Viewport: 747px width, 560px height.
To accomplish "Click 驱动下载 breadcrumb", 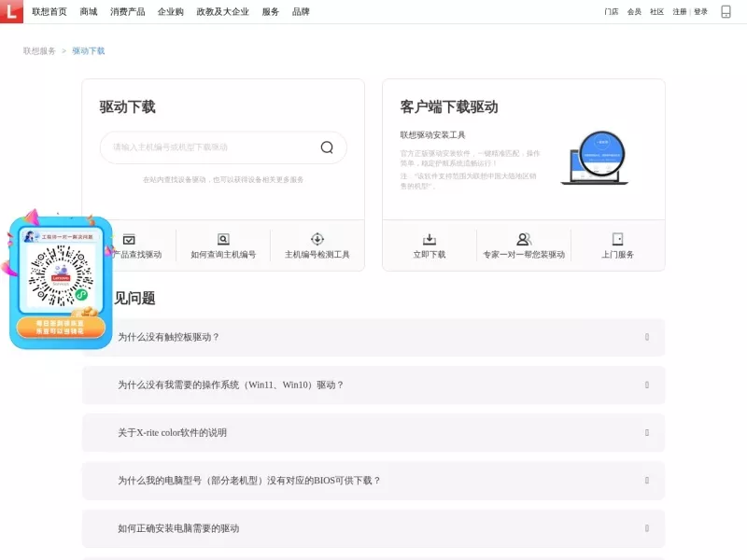I will [x=88, y=51].
